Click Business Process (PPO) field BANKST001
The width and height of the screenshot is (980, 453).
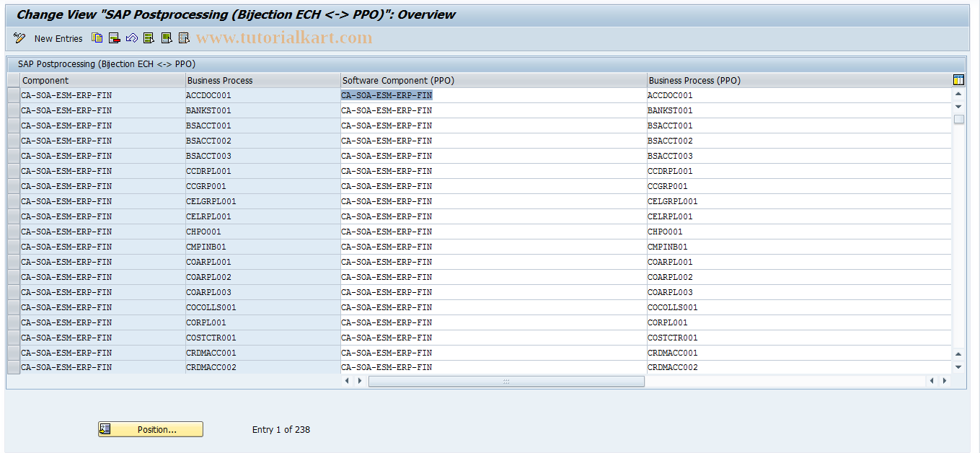[799, 110]
